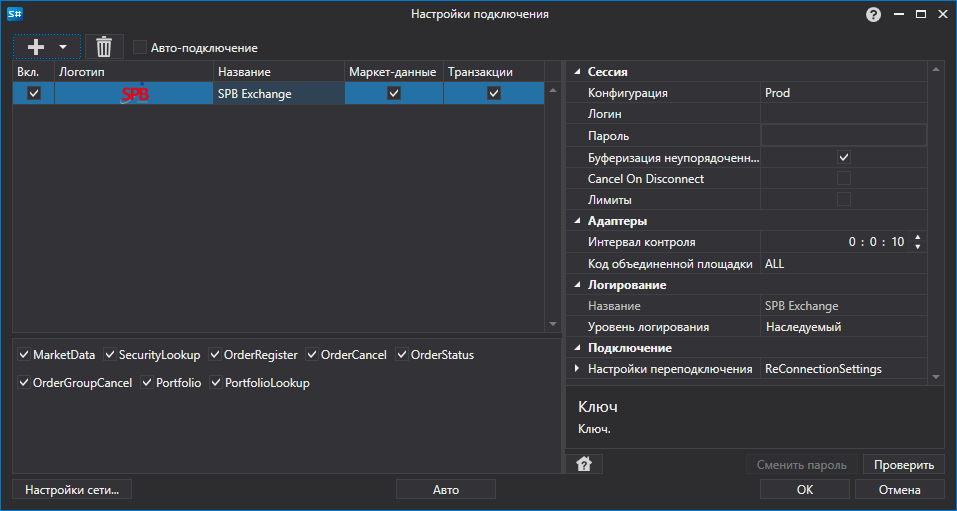Image resolution: width=957 pixels, height=511 pixels.
Task: Click the help question mark icon in title bar
Action: 873,15
